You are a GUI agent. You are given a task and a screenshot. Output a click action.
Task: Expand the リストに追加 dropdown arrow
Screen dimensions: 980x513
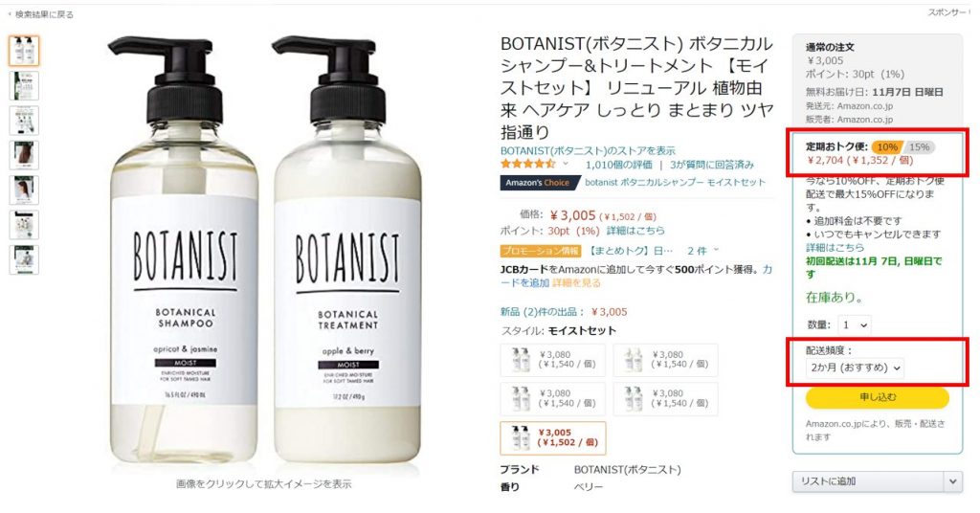point(952,481)
